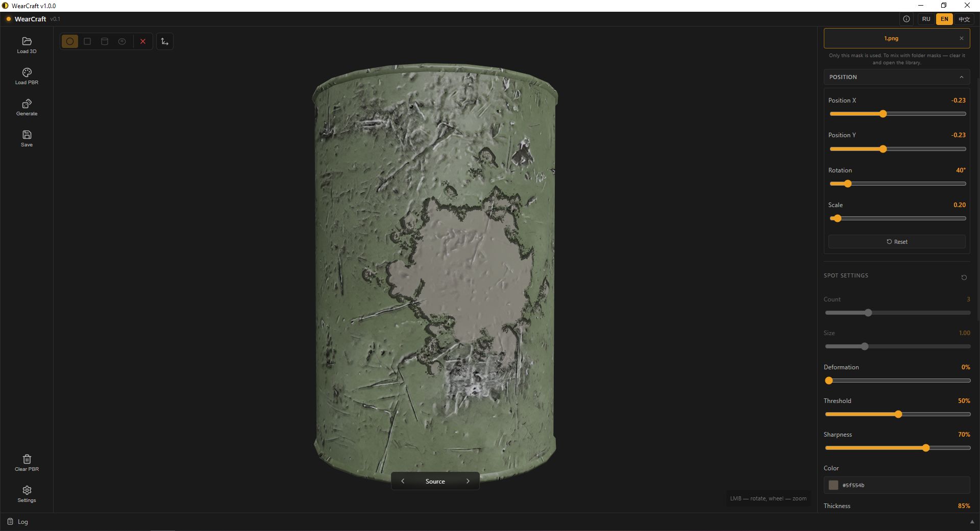Open the Load 3D model button
The height and width of the screenshot is (531, 980).
pos(27,45)
